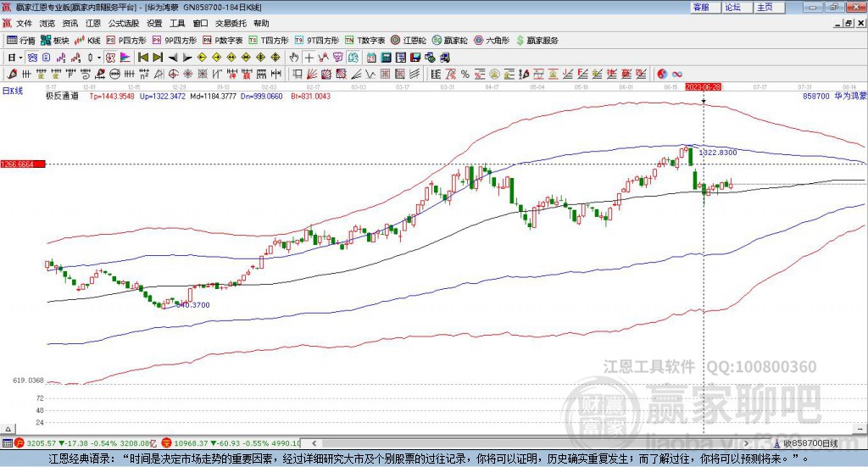The image size is (868, 467).
Task: Click the 收858700日线 status tab
Action: (810, 443)
